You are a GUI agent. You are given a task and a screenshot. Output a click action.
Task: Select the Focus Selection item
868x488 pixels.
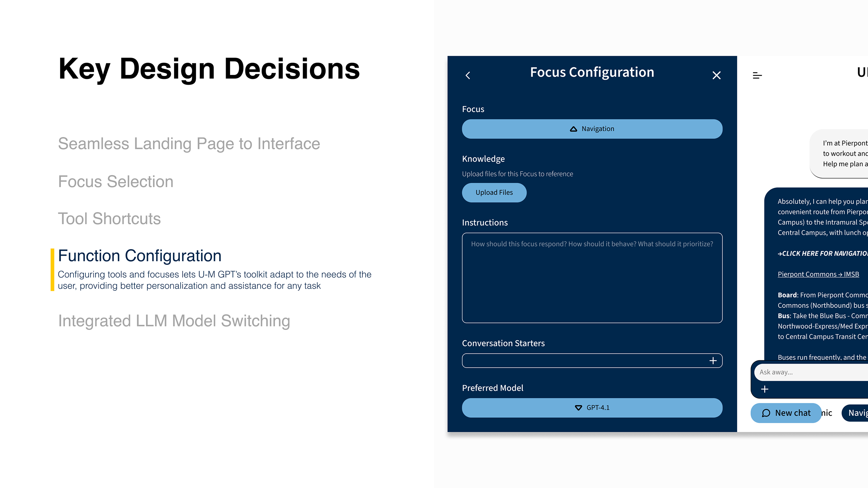coord(116,181)
